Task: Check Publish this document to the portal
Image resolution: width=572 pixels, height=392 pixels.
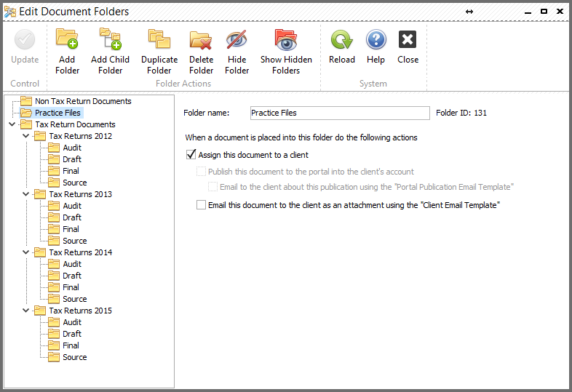Action: click(x=201, y=172)
